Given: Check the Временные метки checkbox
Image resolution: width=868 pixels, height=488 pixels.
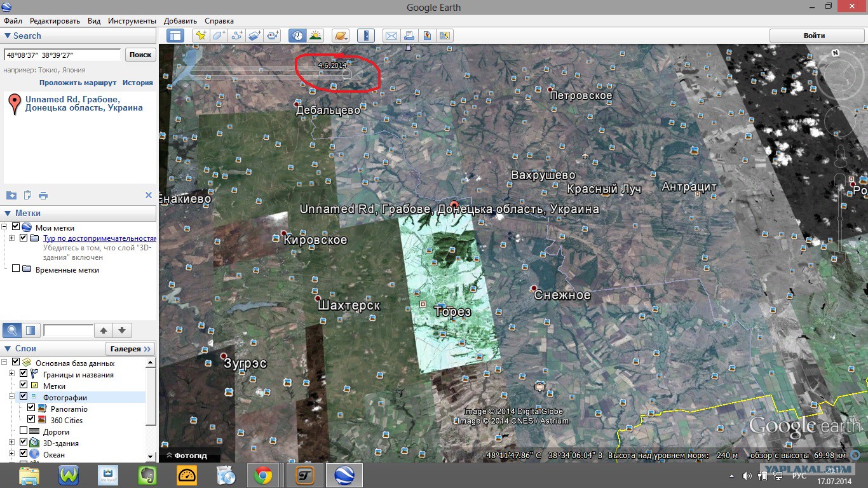Looking at the screenshot, I should pos(17,269).
